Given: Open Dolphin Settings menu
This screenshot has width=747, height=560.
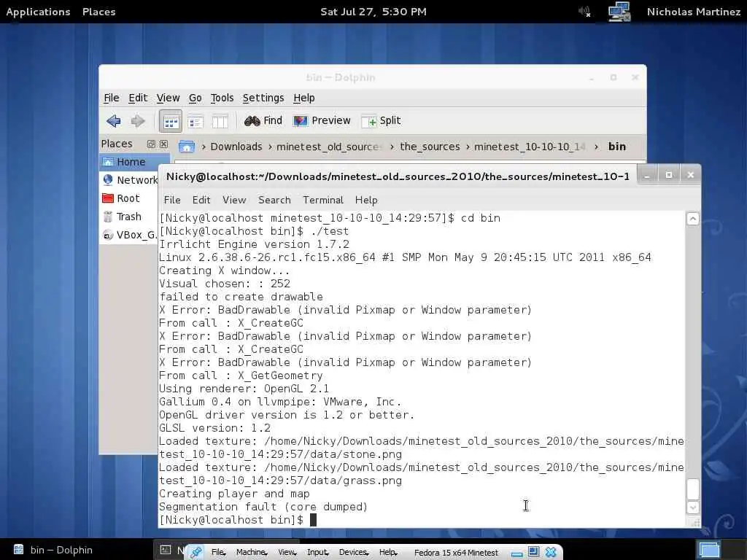Looking at the screenshot, I should pos(263,98).
